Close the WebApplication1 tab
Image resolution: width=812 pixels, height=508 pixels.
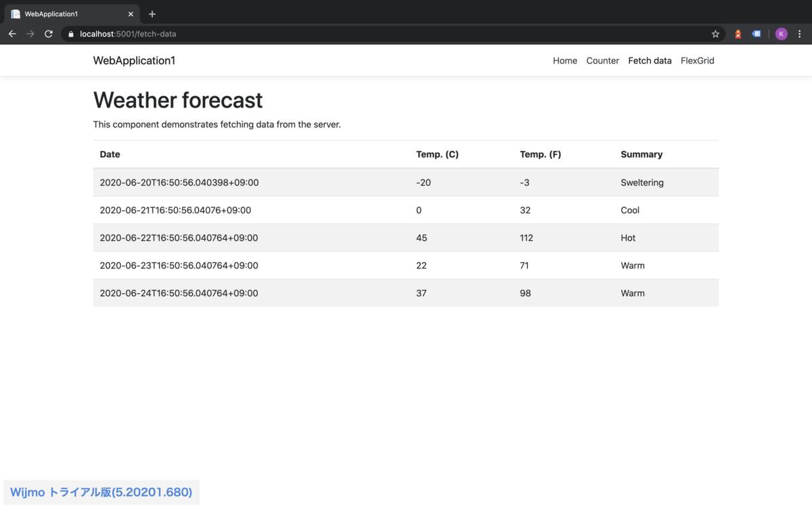(x=131, y=14)
